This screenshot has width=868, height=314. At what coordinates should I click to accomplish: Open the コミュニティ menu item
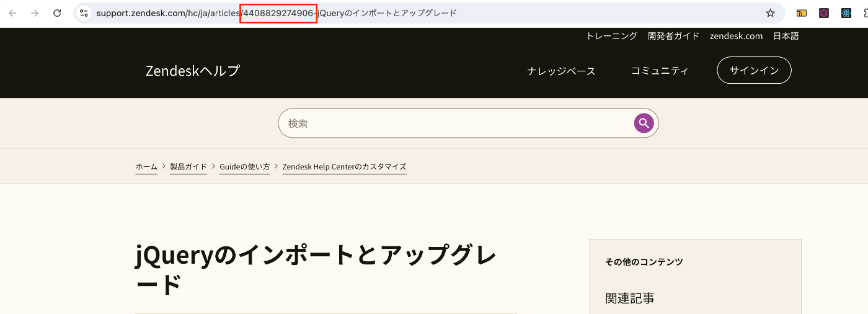click(660, 71)
